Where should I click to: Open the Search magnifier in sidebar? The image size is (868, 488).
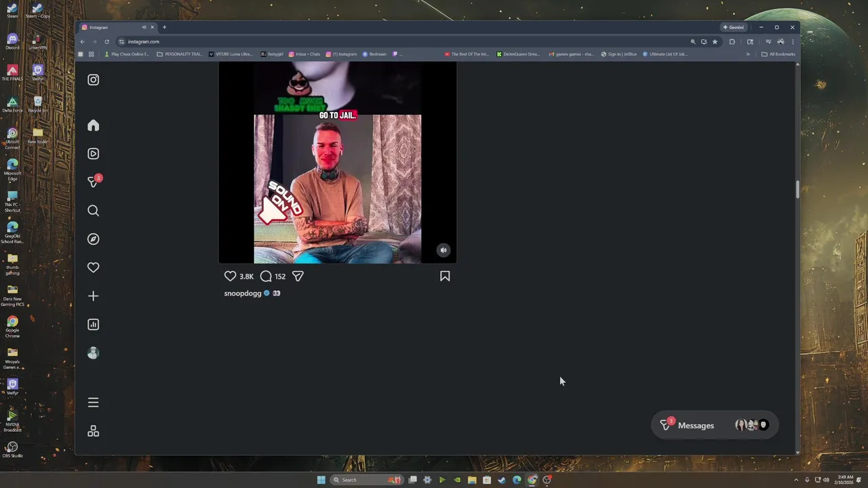94,211
